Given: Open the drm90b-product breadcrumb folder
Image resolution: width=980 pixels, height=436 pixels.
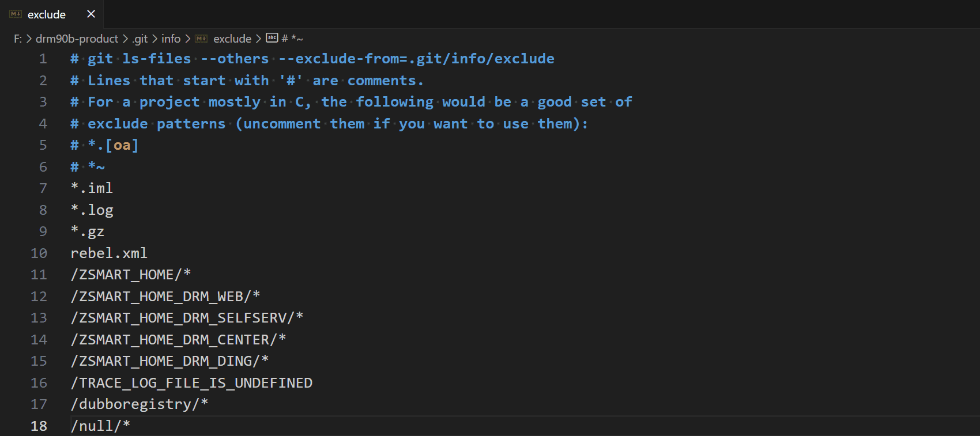Looking at the screenshot, I should point(77,39).
